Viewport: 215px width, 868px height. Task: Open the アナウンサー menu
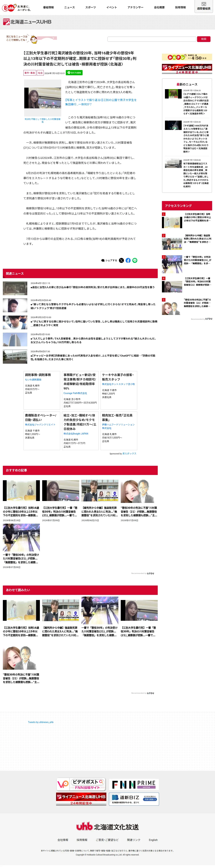pyautogui.click(x=135, y=7)
